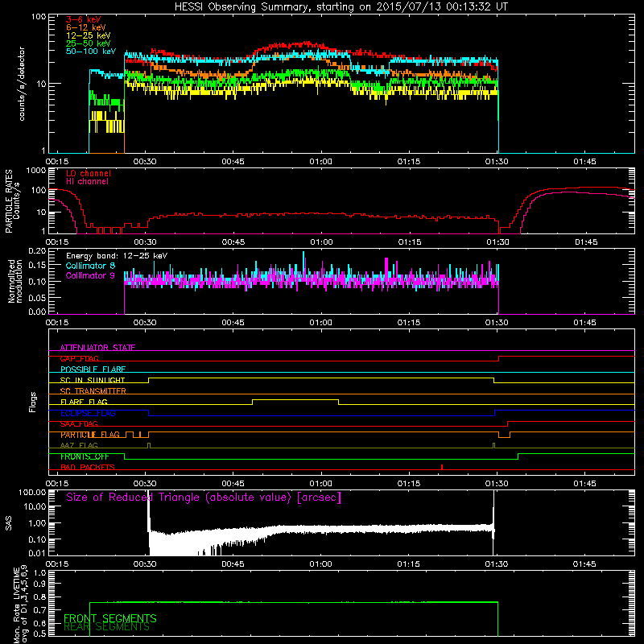Image resolution: width=644 pixels, height=644 pixels.
Task: Click the FLARE_FLAG label
Action: point(84,402)
